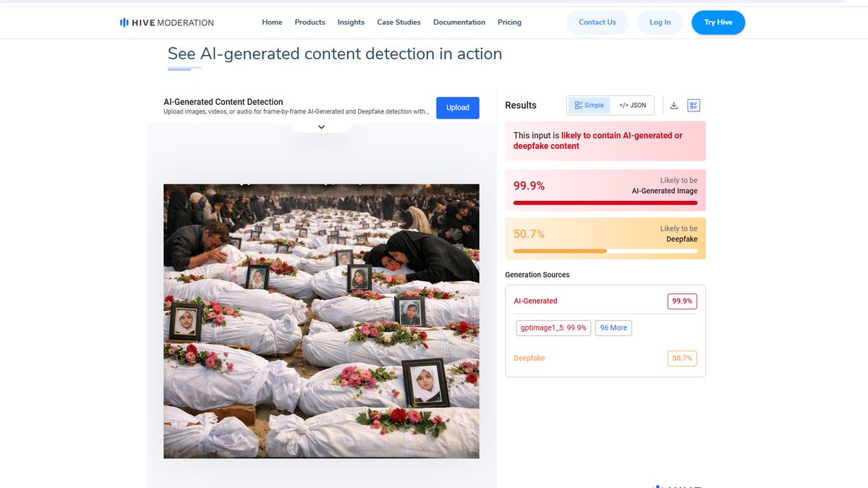Upload a new file for detection
Viewport: 868px width, 488px height.
[x=457, y=108]
